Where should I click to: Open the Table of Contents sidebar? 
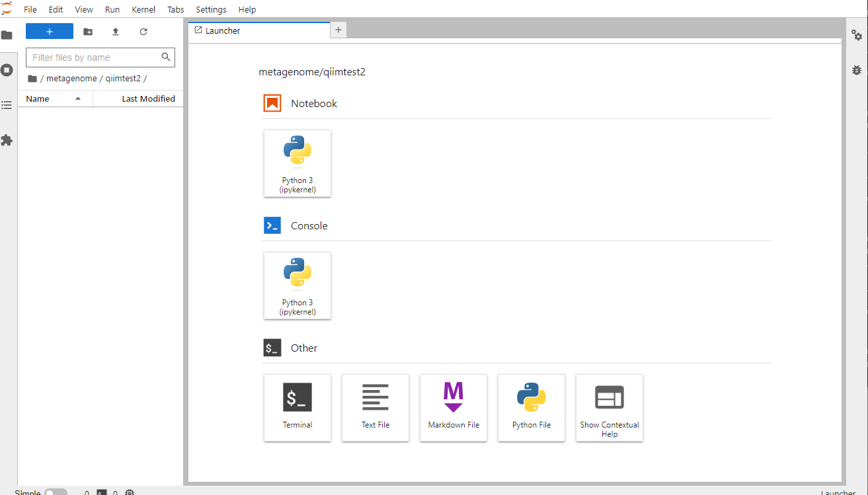tap(7, 105)
